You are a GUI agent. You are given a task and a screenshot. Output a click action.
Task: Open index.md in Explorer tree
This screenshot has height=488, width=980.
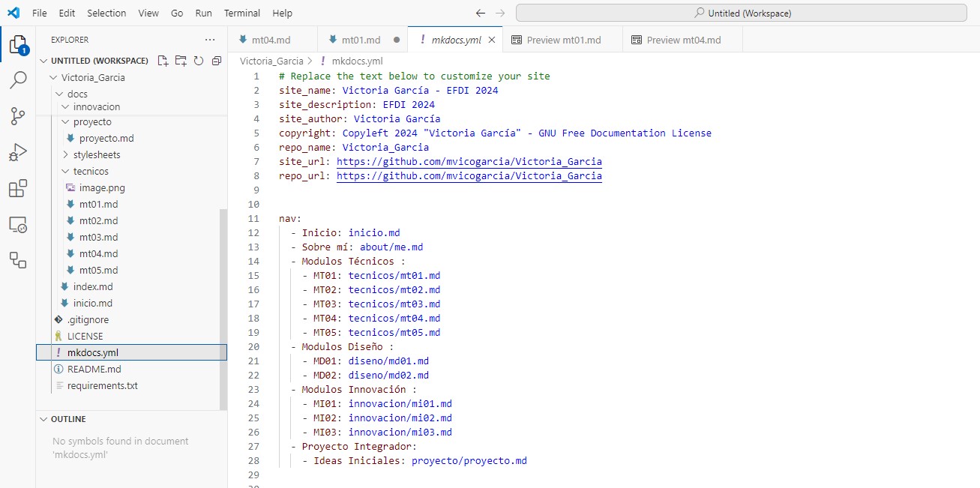93,286
